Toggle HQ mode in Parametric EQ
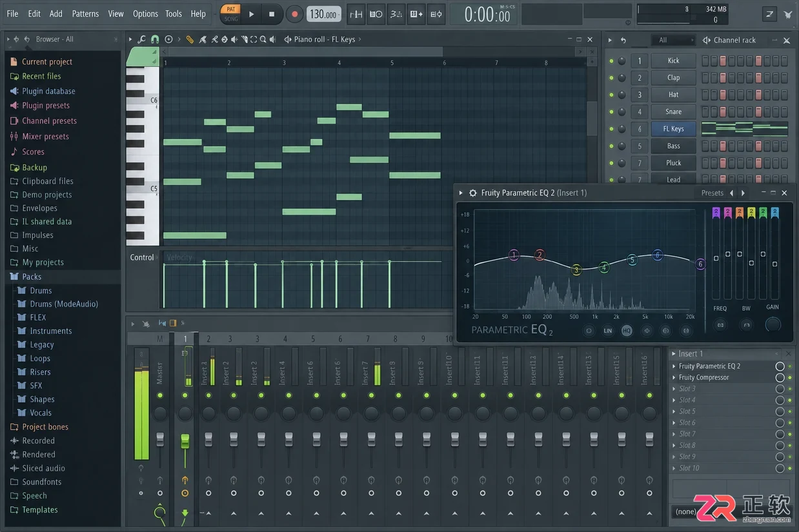 (627, 331)
